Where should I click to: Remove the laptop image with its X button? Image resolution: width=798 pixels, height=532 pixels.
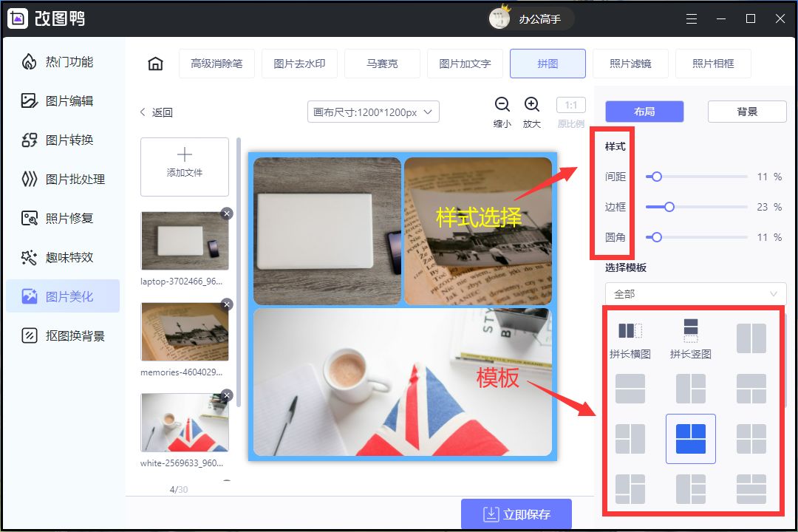tap(227, 213)
